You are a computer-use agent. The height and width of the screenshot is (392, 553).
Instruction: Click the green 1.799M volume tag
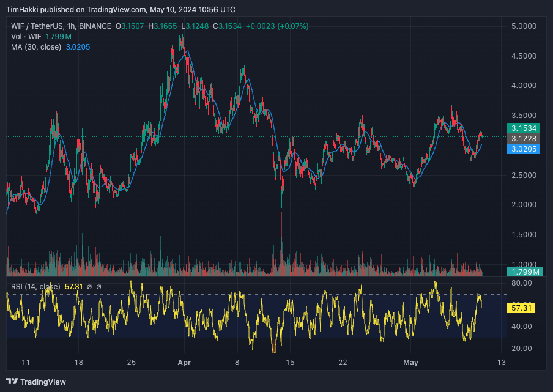[525, 272]
